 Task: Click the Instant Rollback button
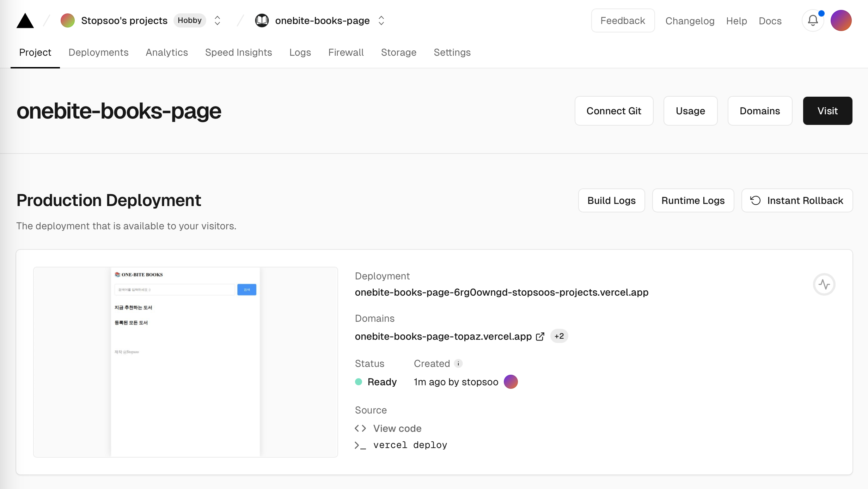pos(797,200)
